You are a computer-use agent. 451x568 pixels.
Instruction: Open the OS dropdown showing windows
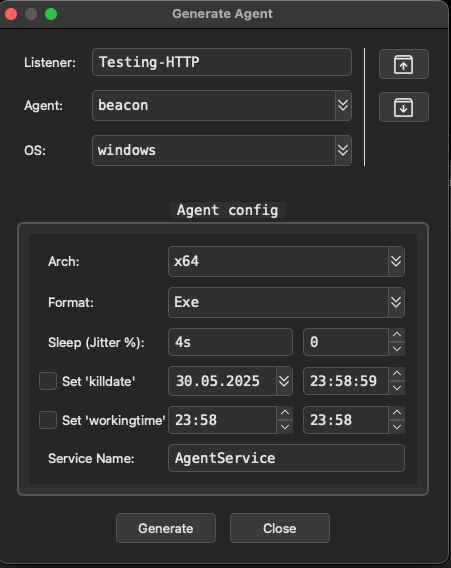[x=222, y=150]
